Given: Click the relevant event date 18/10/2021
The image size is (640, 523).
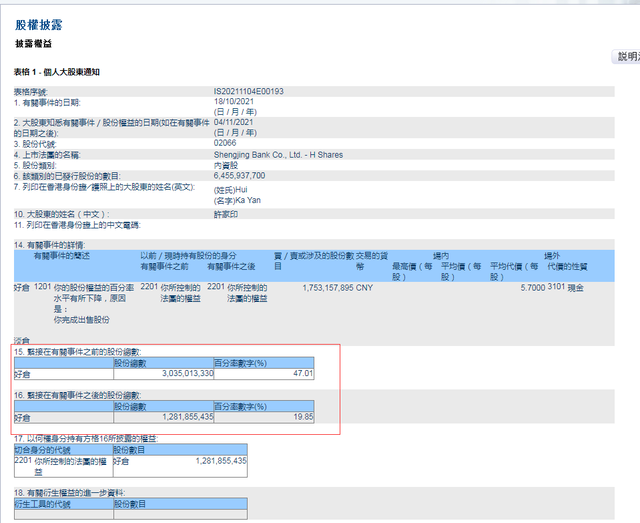Looking at the screenshot, I should (x=237, y=103).
